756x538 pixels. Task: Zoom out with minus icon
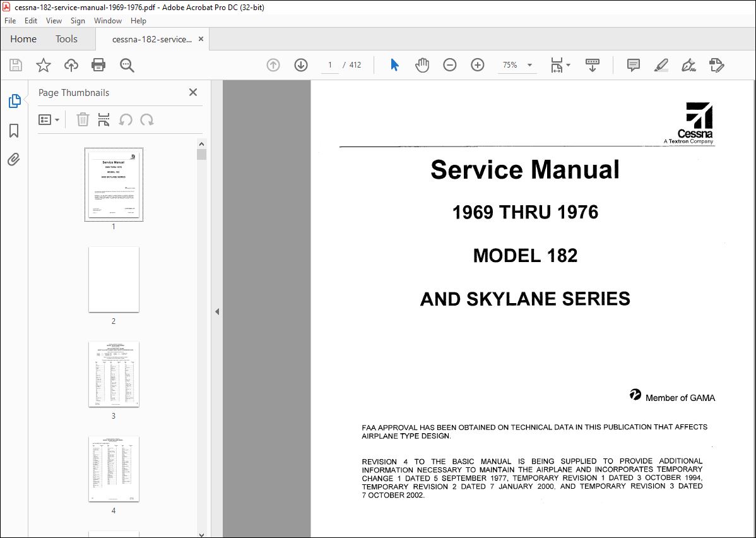pos(450,64)
